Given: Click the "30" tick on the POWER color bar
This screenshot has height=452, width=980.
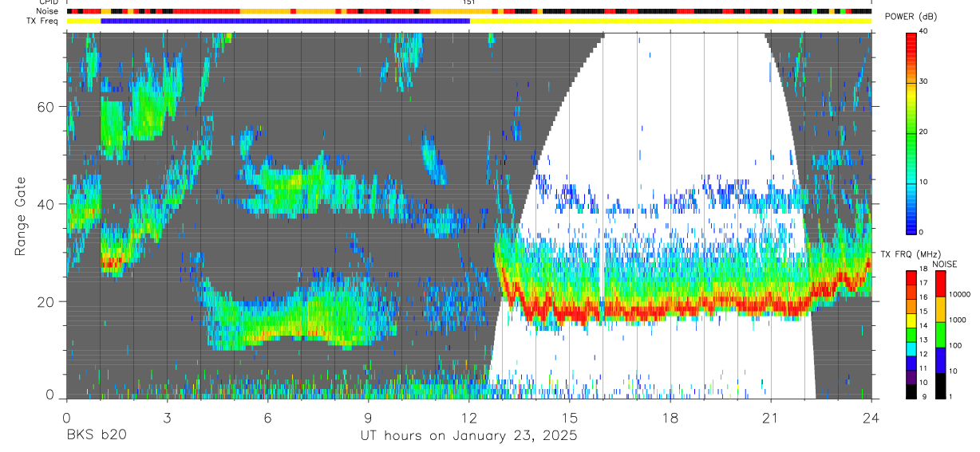Looking at the screenshot, I should pos(924,81).
